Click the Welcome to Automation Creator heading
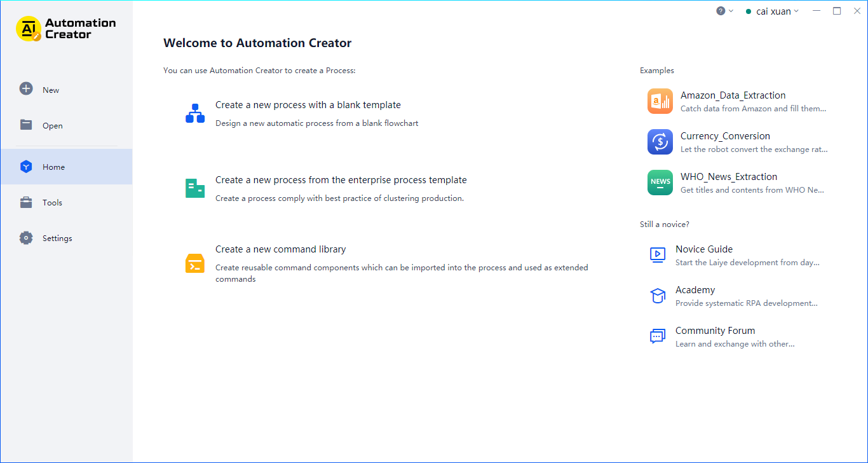The image size is (868, 463). [x=257, y=43]
